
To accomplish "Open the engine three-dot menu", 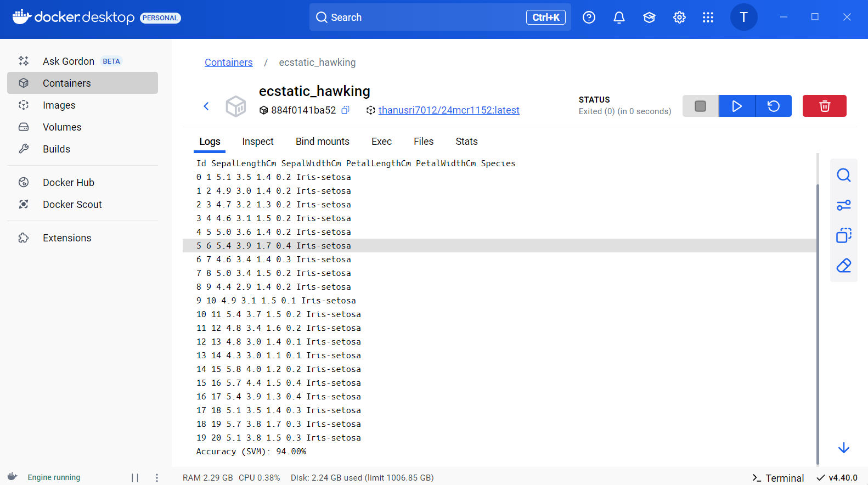I will point(157,478).
